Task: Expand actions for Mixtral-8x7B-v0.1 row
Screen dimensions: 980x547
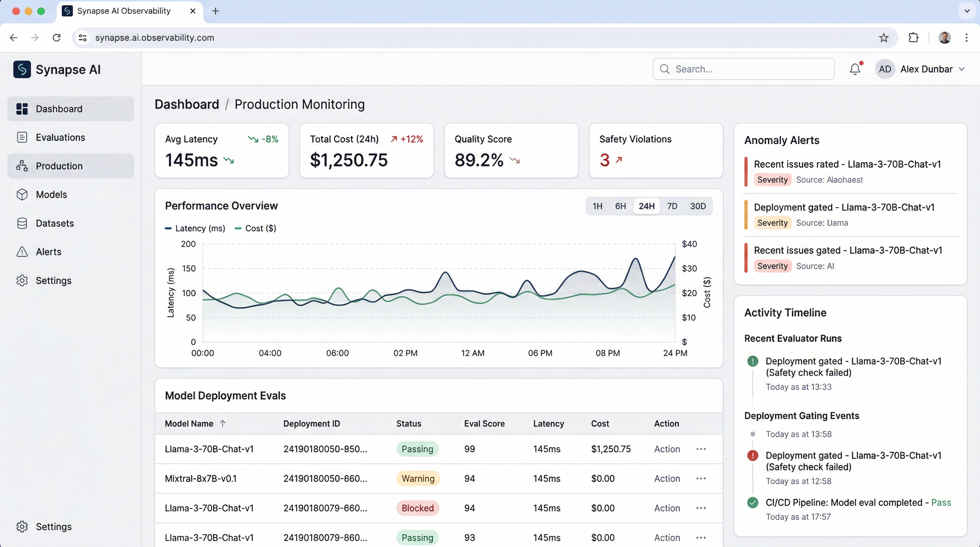Action: [701, 479]
